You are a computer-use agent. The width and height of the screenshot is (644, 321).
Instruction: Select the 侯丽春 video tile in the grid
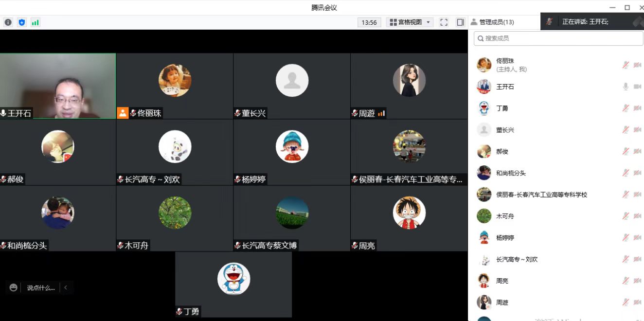[409, 152]
